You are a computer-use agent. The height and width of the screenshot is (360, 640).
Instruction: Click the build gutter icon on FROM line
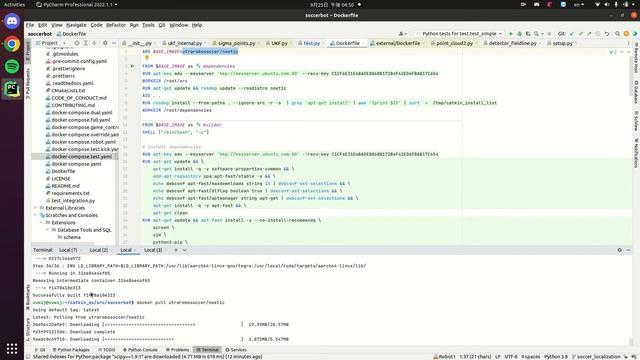coord(132,66)
